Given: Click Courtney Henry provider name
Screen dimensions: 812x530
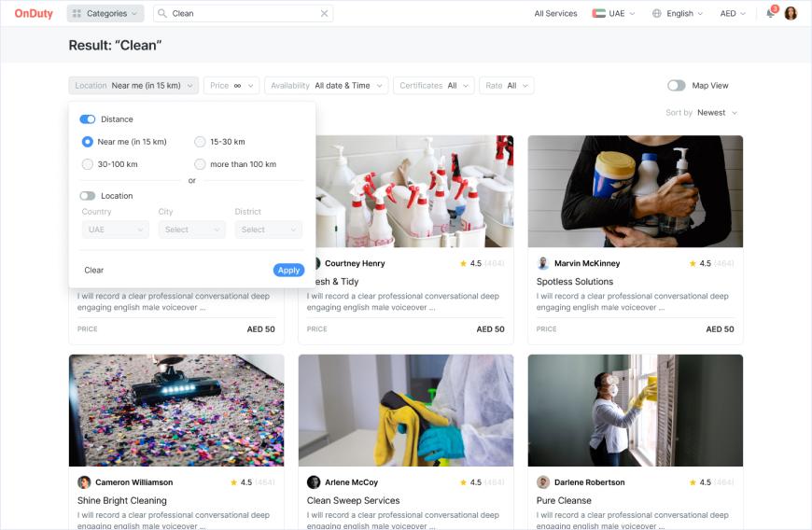Looking at the screenshot, I should pos(355,263).
